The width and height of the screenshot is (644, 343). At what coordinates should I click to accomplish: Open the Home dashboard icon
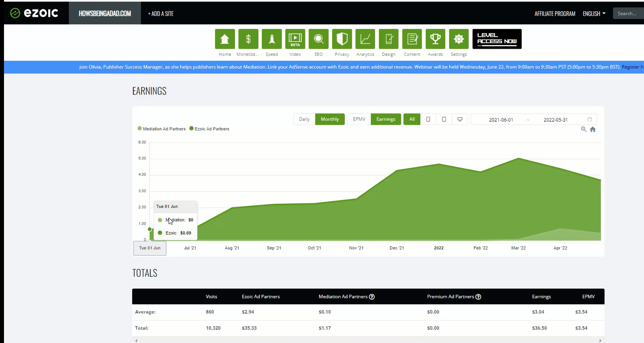tap(225, 39)
